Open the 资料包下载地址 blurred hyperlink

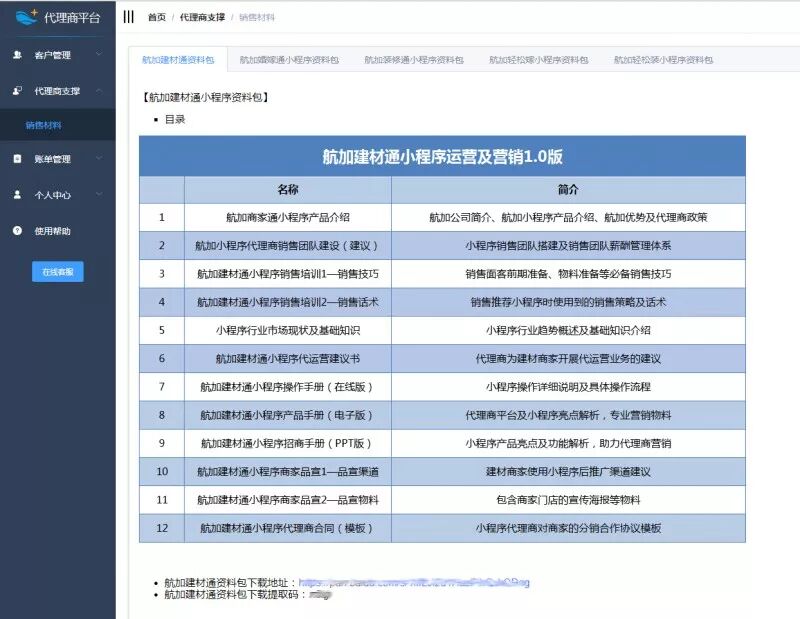coord(414,582)
